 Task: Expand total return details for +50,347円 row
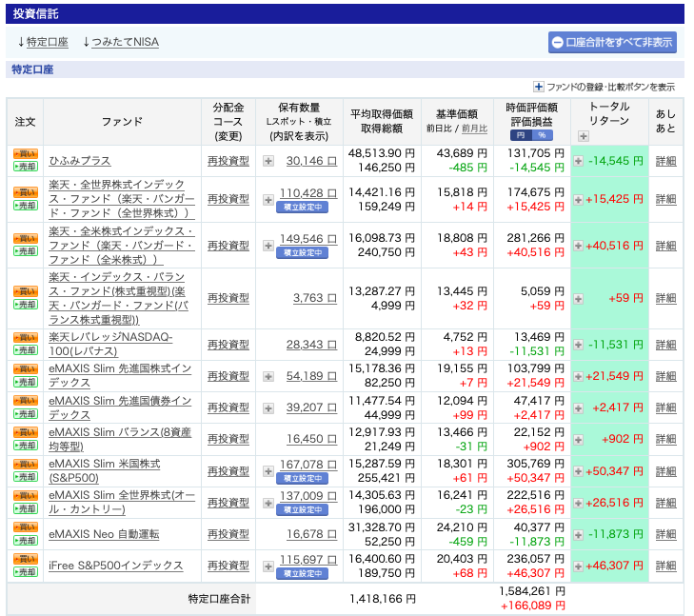[x=578, y=471]
